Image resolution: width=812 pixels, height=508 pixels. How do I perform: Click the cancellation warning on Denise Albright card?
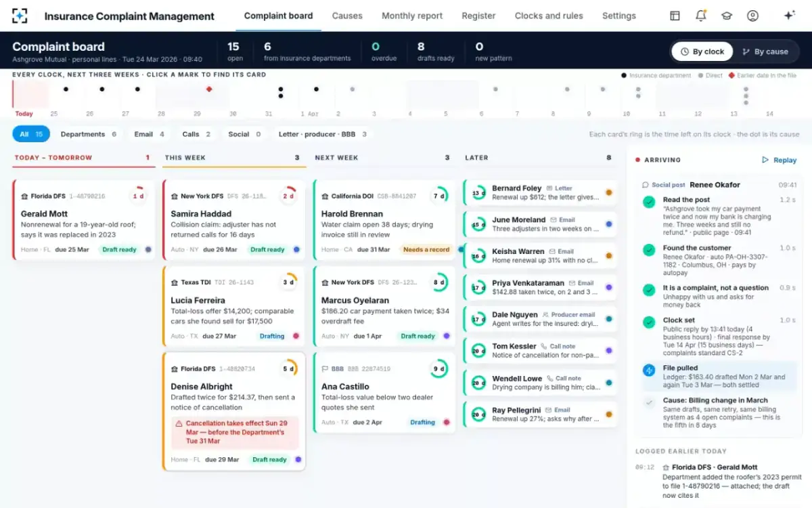(234, 432)
